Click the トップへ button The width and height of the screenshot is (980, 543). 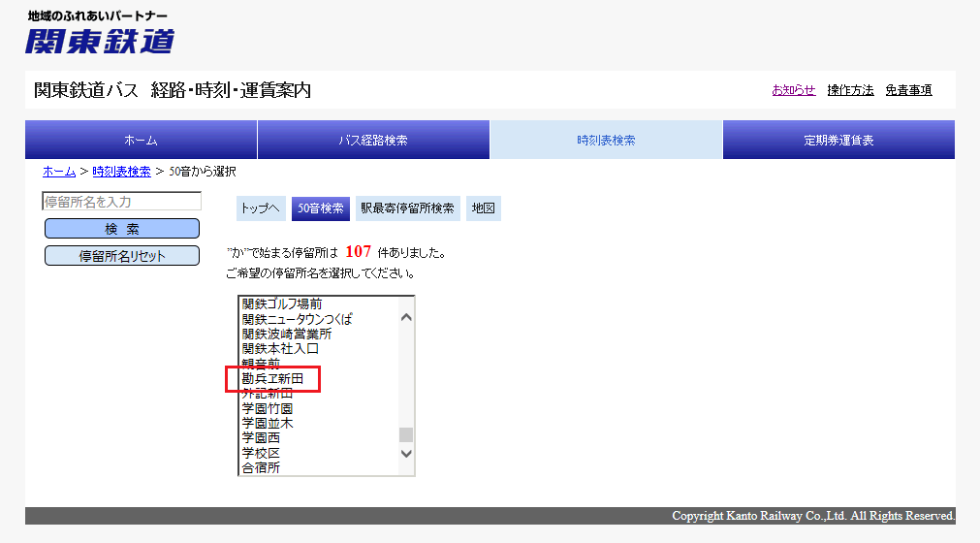pos(260,208)
